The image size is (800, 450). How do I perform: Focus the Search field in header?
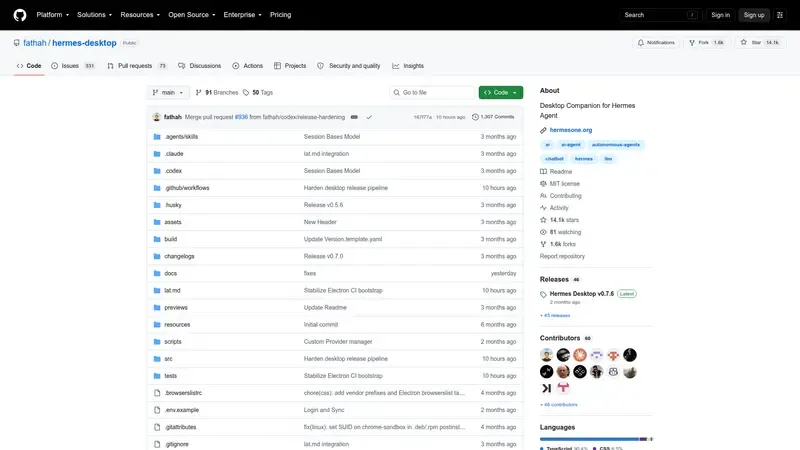pyautogui.click(x=660, y=15)
